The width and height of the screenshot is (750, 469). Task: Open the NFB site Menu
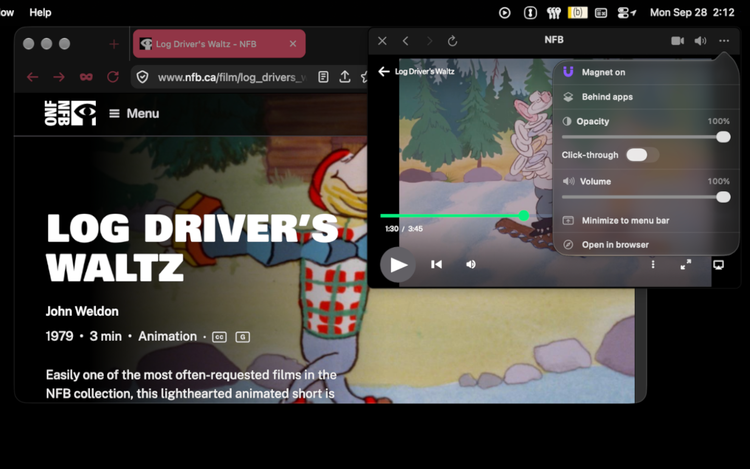[x=134, y=113]
